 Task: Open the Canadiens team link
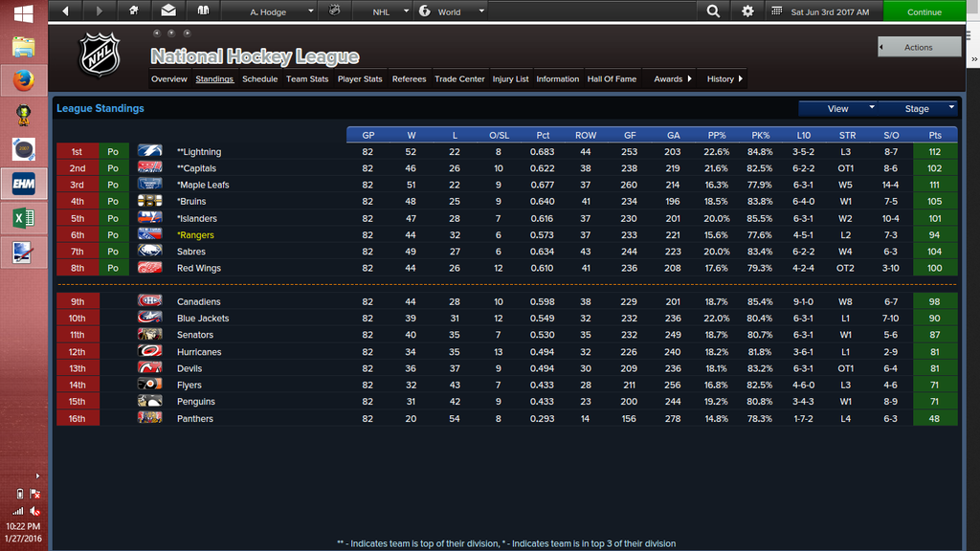(201, 301)
